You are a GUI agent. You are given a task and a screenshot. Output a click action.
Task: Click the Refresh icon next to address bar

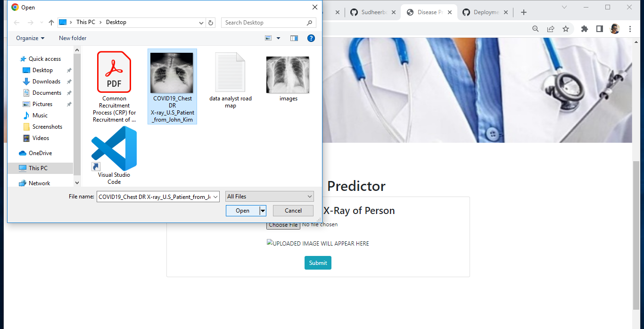pos(210,22)
